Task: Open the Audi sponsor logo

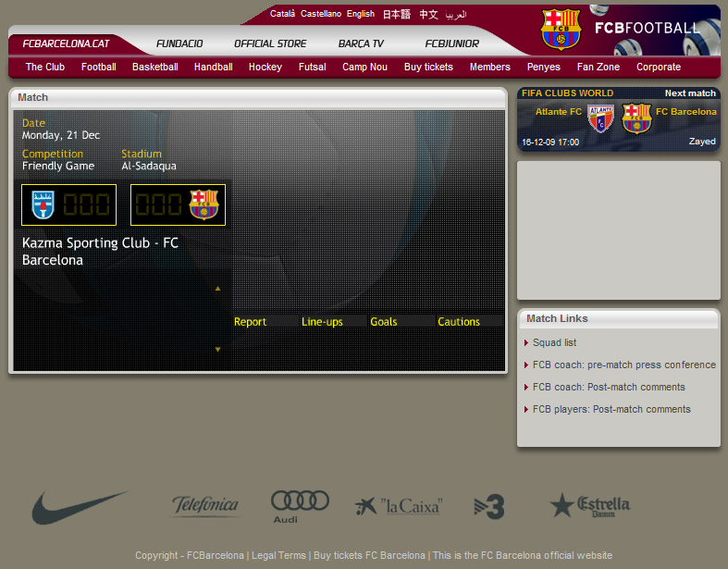Action: coord(300,505)
